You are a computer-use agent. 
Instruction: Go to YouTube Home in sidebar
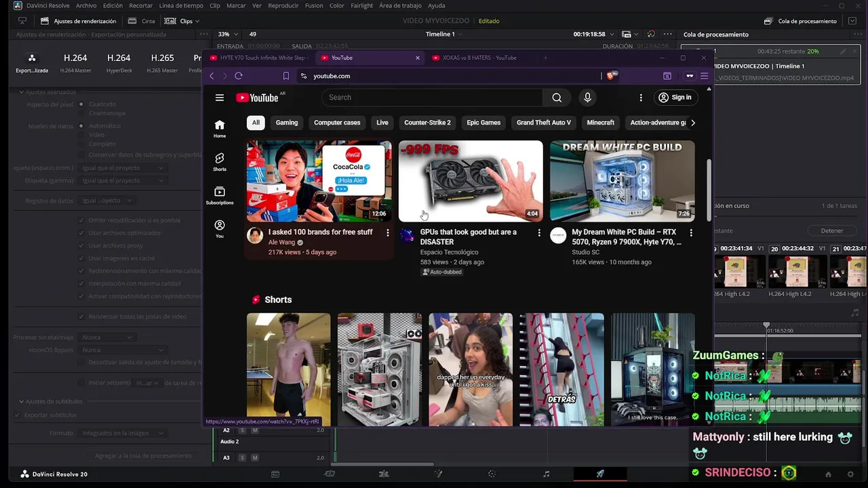point(220,128)
